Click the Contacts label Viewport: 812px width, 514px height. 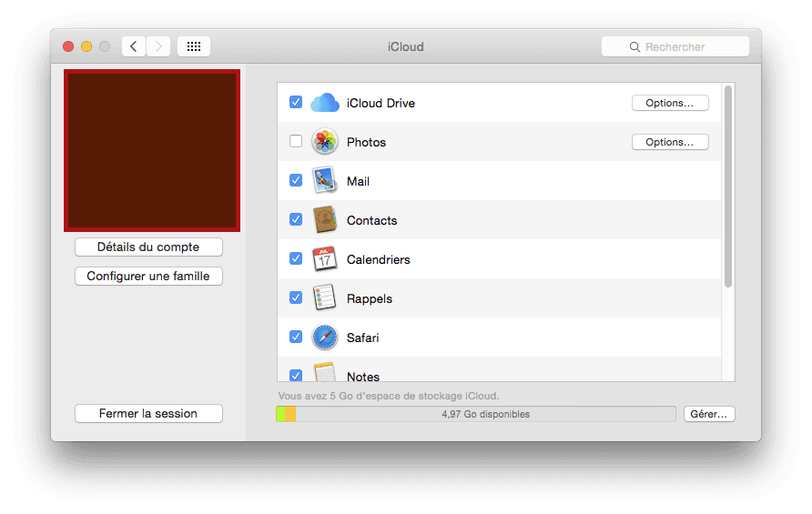point(371,220)
